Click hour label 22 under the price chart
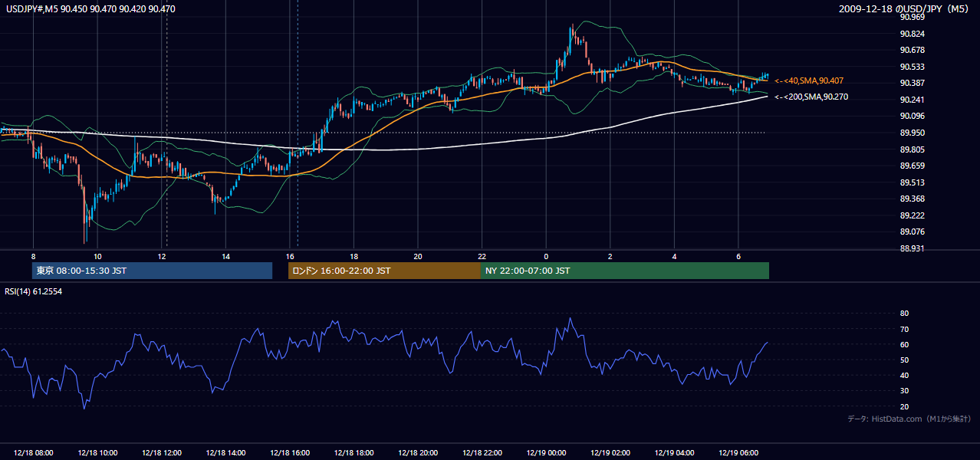980x460 pixels. 482,256
